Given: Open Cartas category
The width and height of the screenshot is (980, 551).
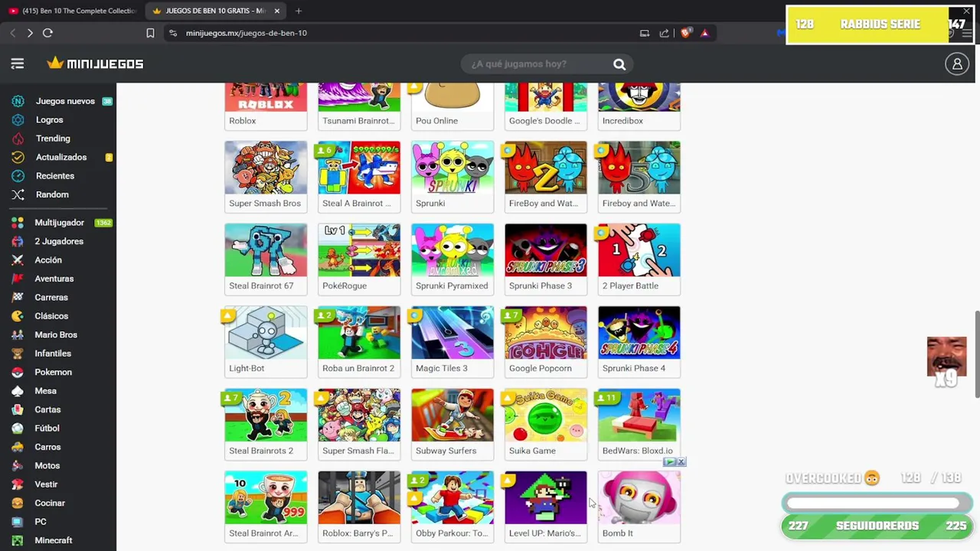Looking at the screenshot, I should (x=47, y=409).
